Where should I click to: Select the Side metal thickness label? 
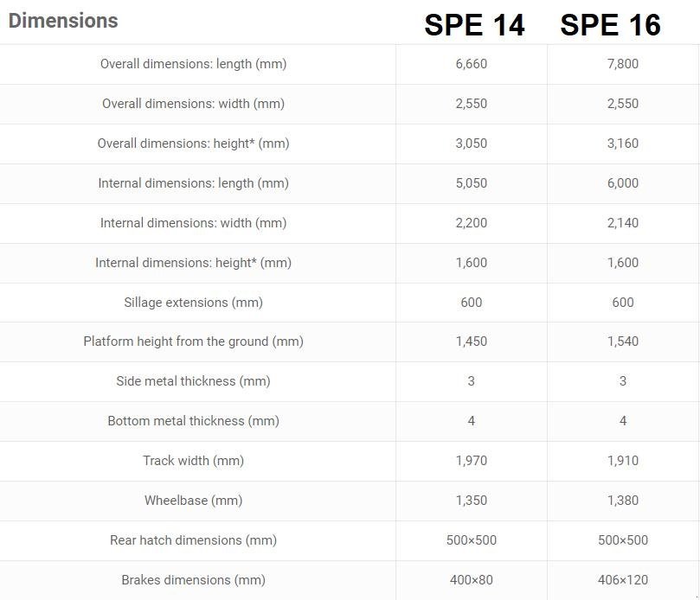pyautogui.click(x=193, y=381)
